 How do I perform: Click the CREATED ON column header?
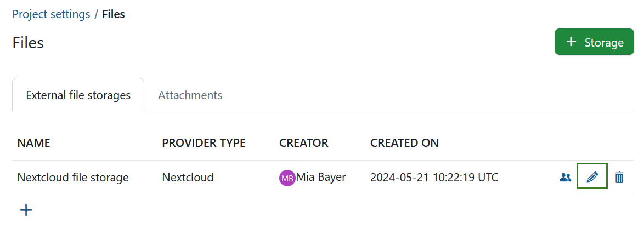[404, 143]
